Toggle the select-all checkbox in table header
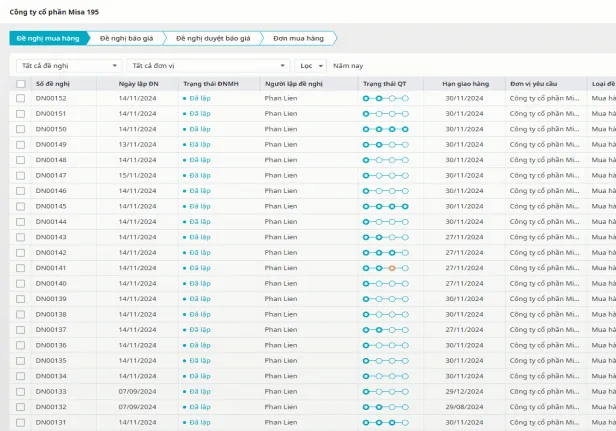Viewport: 616px width, 431px height. pyautogui.click(x=20, y=84)
